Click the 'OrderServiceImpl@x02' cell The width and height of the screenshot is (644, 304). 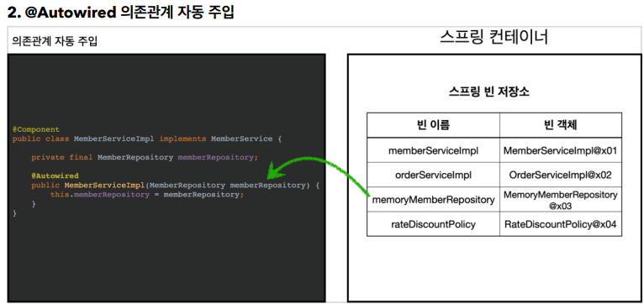click(x=561, y=176)
